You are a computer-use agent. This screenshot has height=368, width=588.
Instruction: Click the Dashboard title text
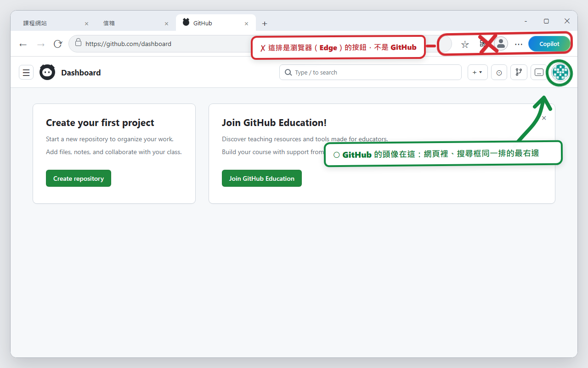point(81,73)
